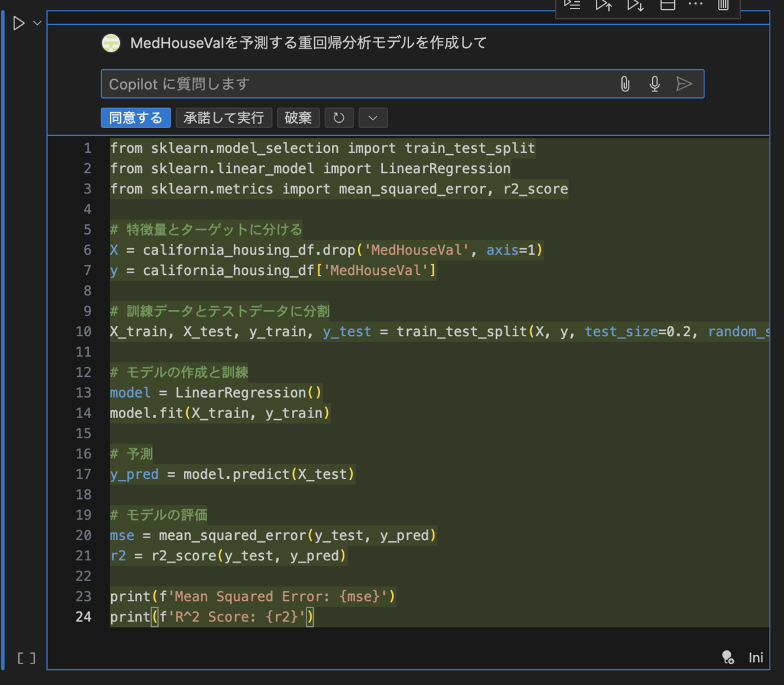Expand more actions dropdown beside rerun
The image size is (784, 685).
373,118
